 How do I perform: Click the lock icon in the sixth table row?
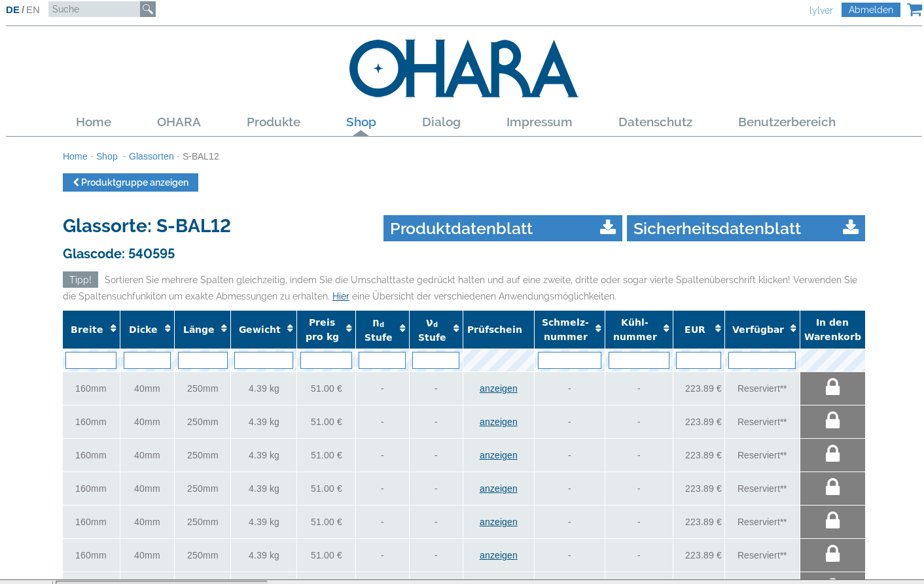click(832, 554)
